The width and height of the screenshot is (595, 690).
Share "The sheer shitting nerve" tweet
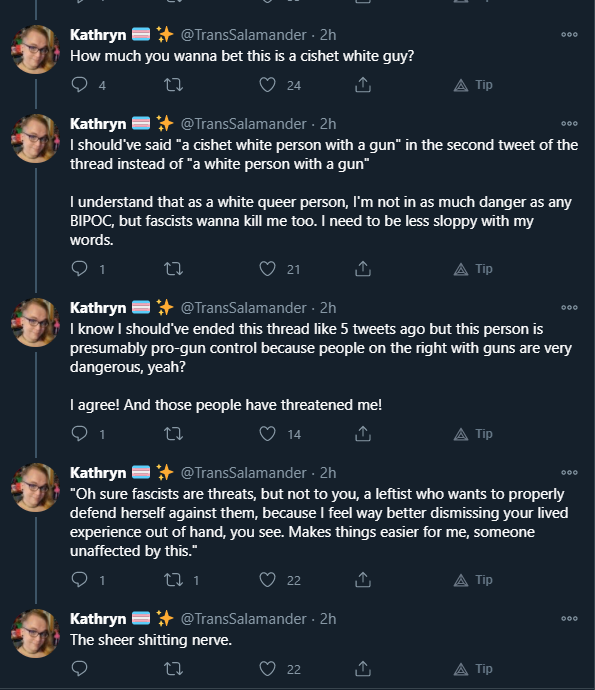pyautogui.click(x=363, y=668)
